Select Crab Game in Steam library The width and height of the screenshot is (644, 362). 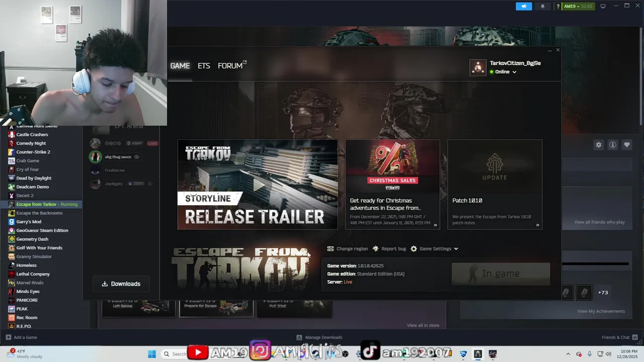pyautogui.click(x=28, y=161)
